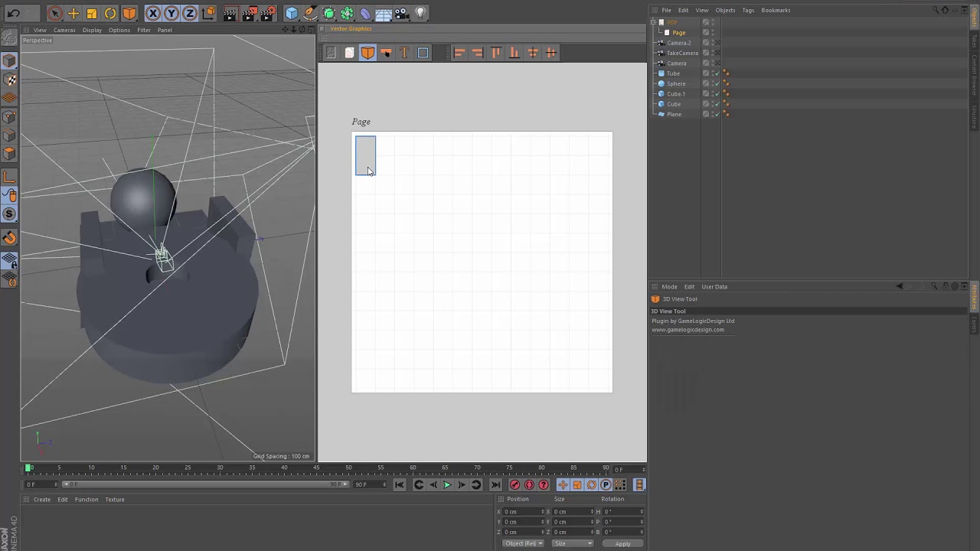Open Object Manager Tags menu

pos(748,10)
